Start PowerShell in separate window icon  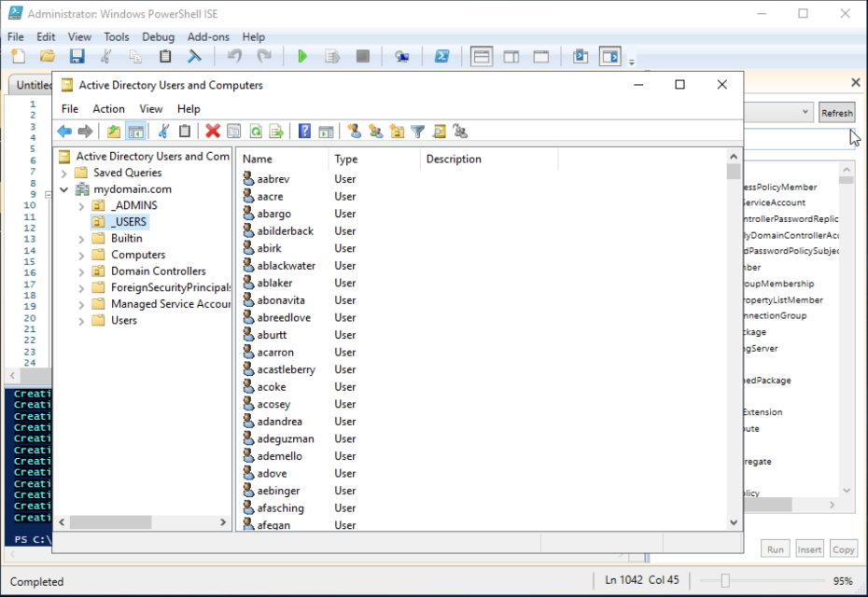[441, 57]
